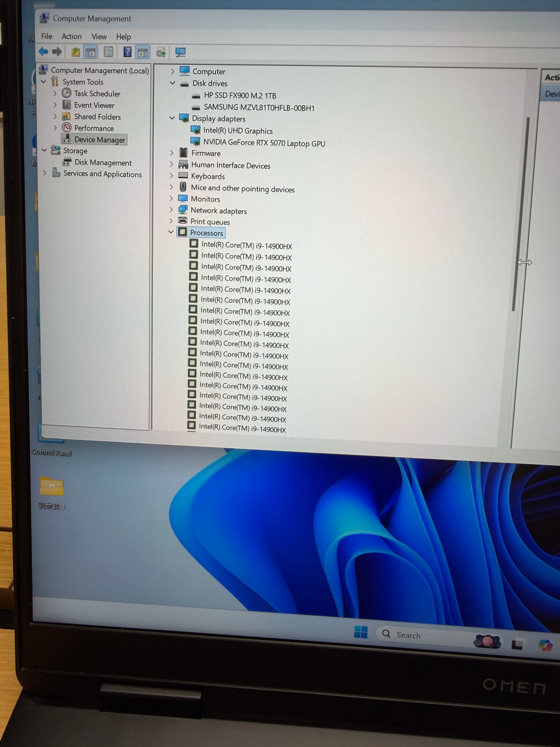
Task: Click the Network adapters icon
Action: pos(183,210)
